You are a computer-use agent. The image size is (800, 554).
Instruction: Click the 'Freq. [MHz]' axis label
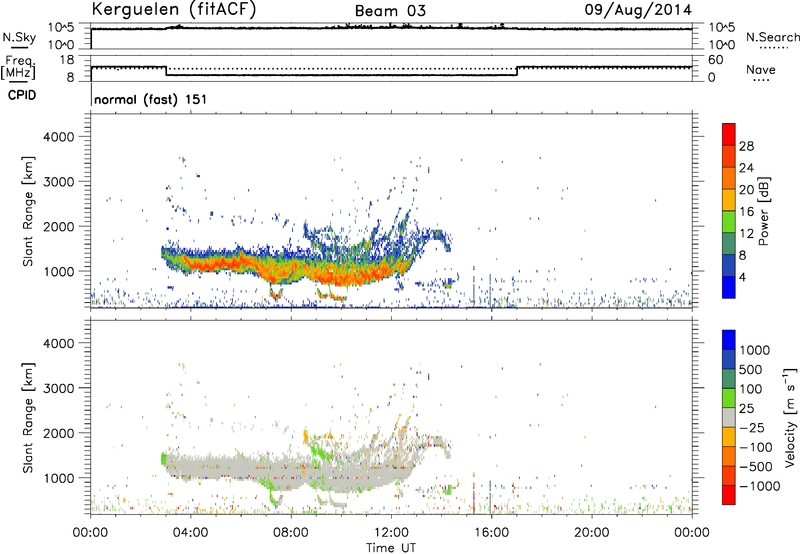18,67
